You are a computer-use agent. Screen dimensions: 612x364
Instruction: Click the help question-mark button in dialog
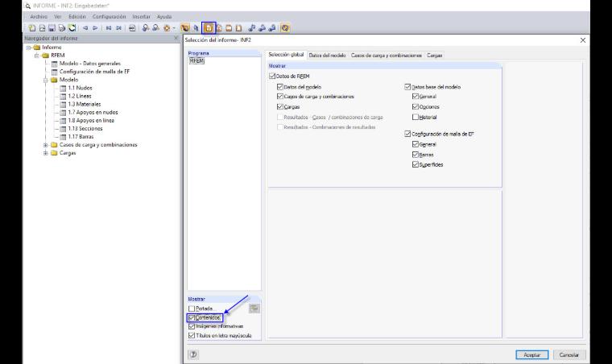(x=193, y=354)
